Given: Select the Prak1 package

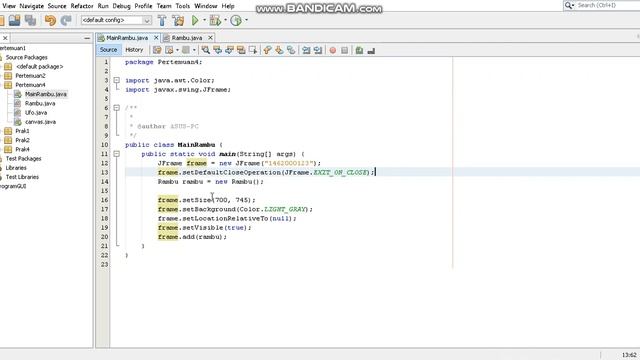Looking at the screenshot, I should [22, 131].
